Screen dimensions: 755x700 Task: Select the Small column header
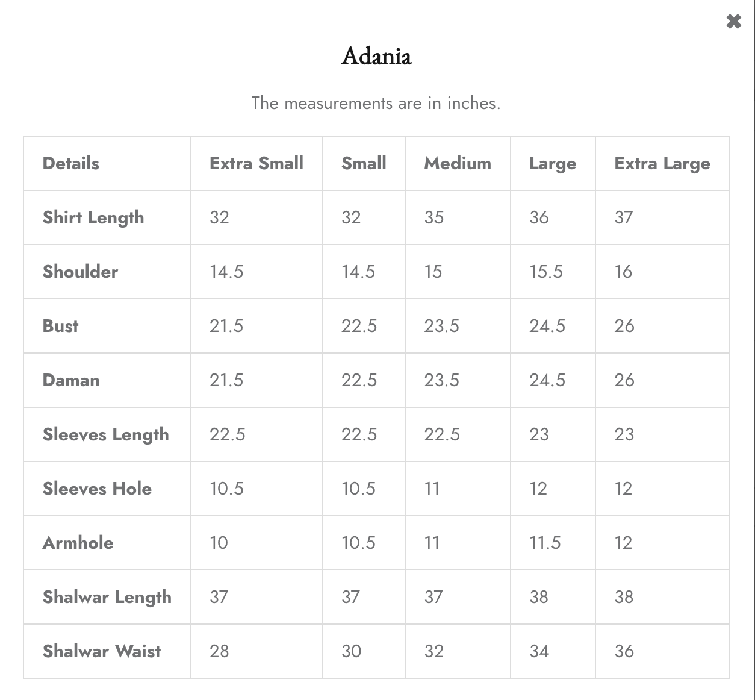click(x=364, y=163)
